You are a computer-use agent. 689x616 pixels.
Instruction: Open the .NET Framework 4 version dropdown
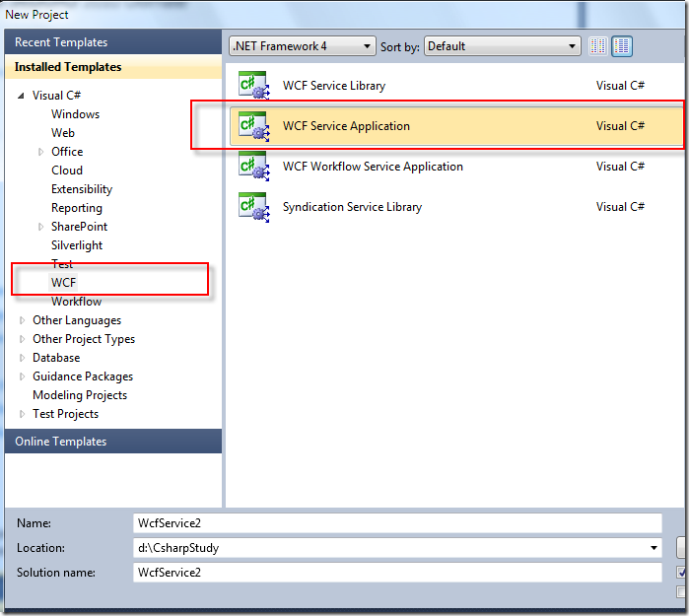point(303,46)
